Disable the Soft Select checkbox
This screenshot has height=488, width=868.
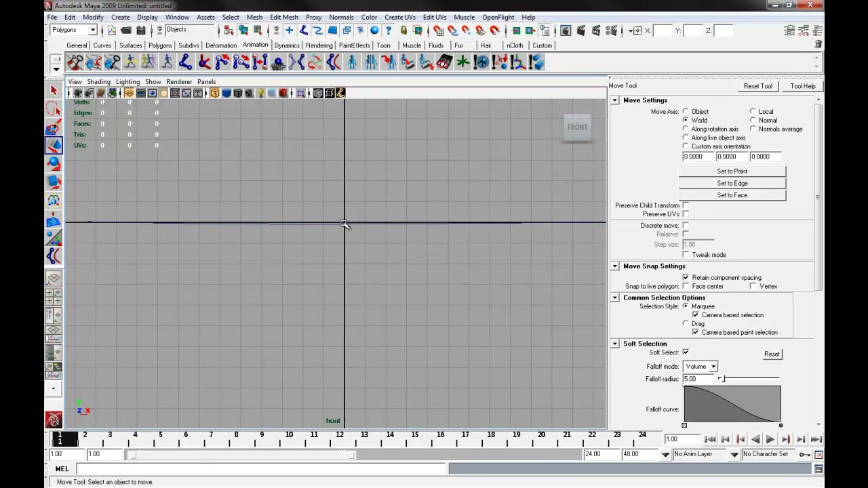(686, 352)
